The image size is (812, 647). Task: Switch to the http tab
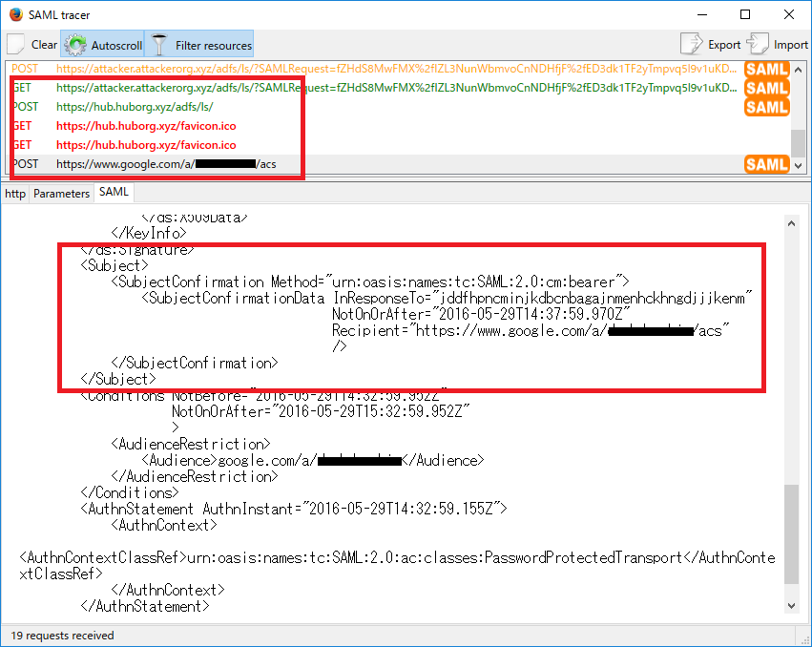15,194
